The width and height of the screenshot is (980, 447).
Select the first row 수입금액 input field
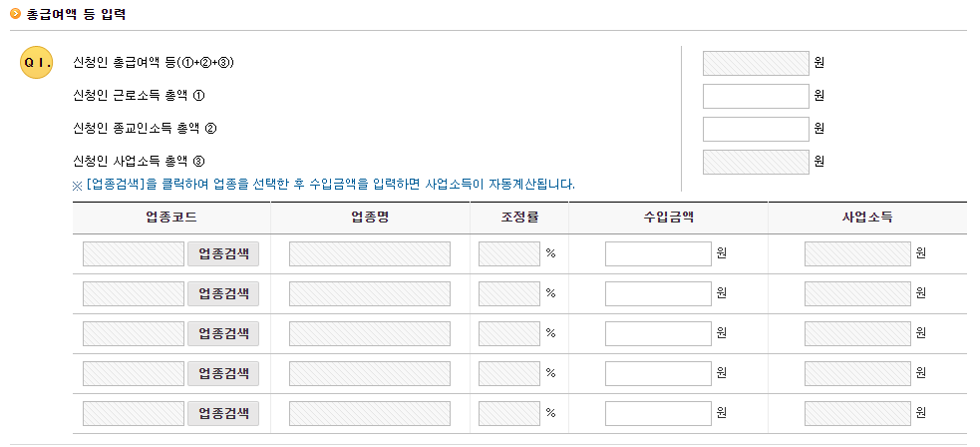pyautogui.click(x=658, y=253)
